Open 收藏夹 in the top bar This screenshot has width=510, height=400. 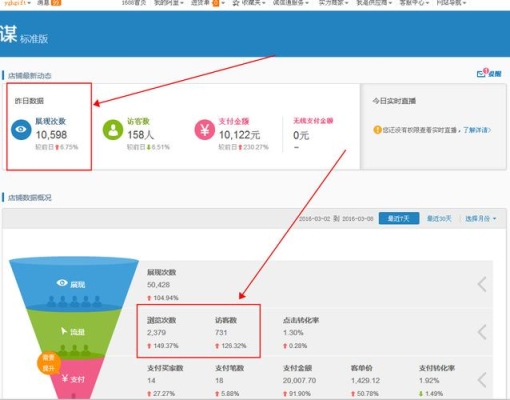pyautogui.click(x=252, y=3)
